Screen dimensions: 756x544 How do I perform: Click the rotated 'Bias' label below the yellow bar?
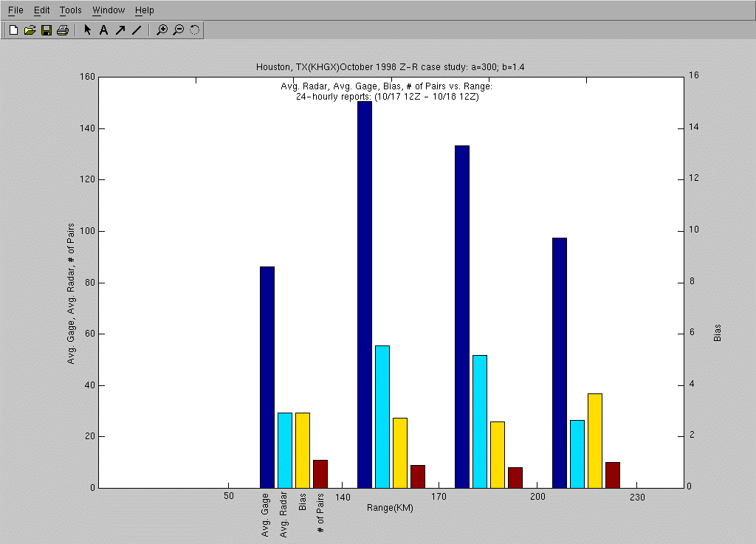pyautogui.click(x=302, y=502)
